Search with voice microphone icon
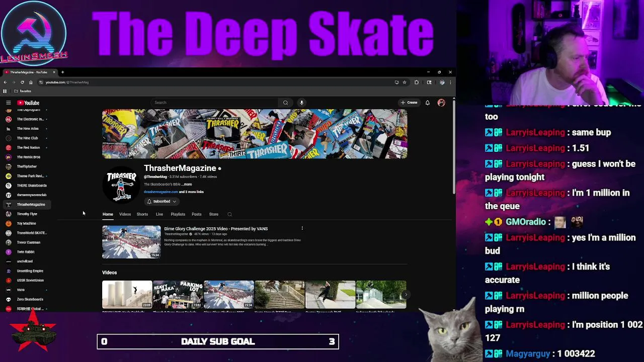644x362 pixels. click(301, 103)
